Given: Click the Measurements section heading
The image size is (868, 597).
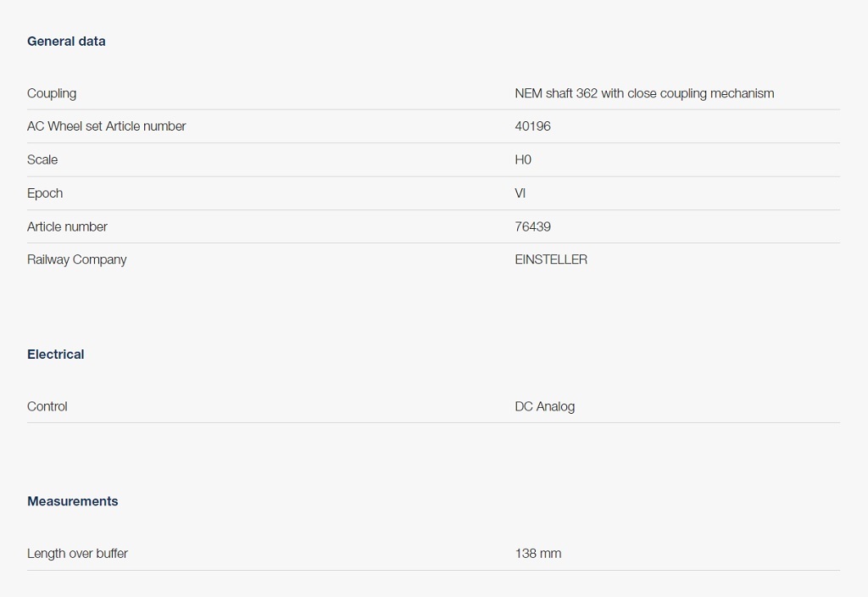Looking at the screenshot, I should (x=73, y=501).
